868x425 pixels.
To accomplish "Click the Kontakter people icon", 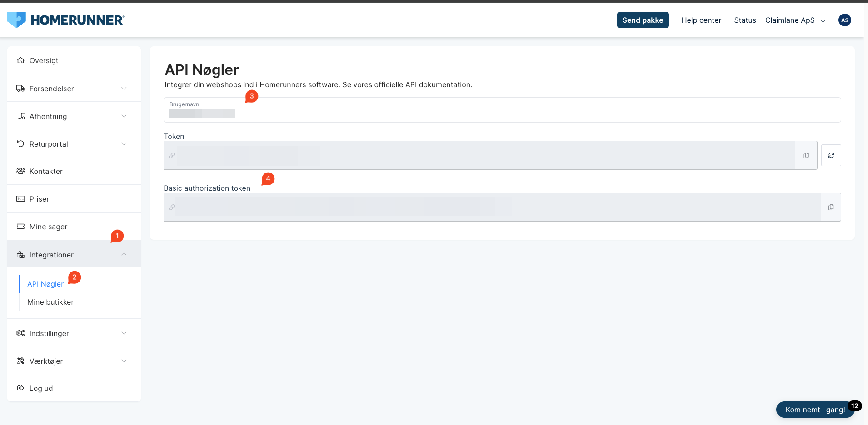I will pos(20,171).
